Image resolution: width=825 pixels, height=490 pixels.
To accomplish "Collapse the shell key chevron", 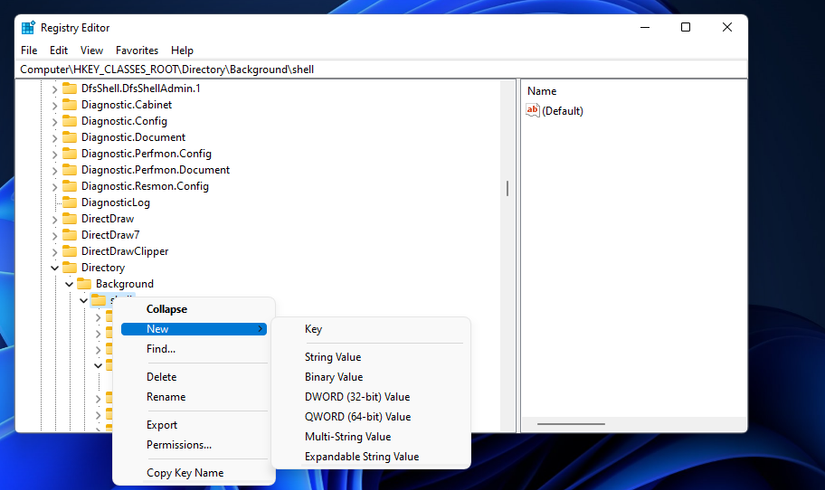I will [x=84, y=301].
